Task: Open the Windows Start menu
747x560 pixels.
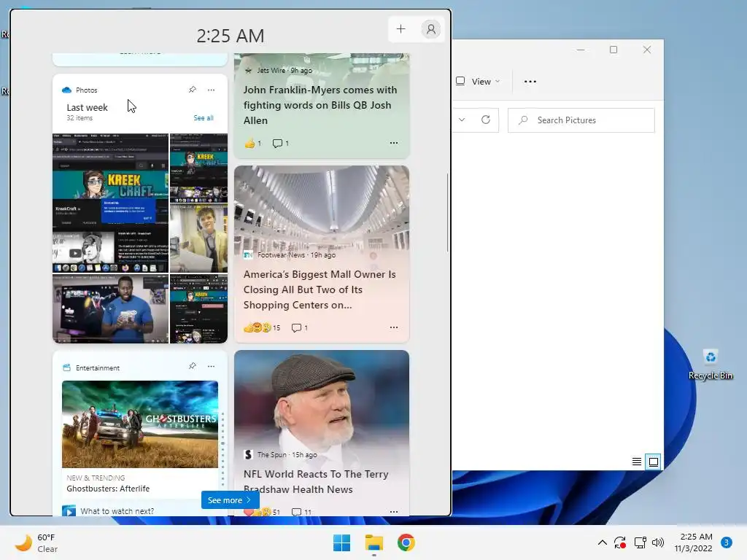Action: coord(341,542)
